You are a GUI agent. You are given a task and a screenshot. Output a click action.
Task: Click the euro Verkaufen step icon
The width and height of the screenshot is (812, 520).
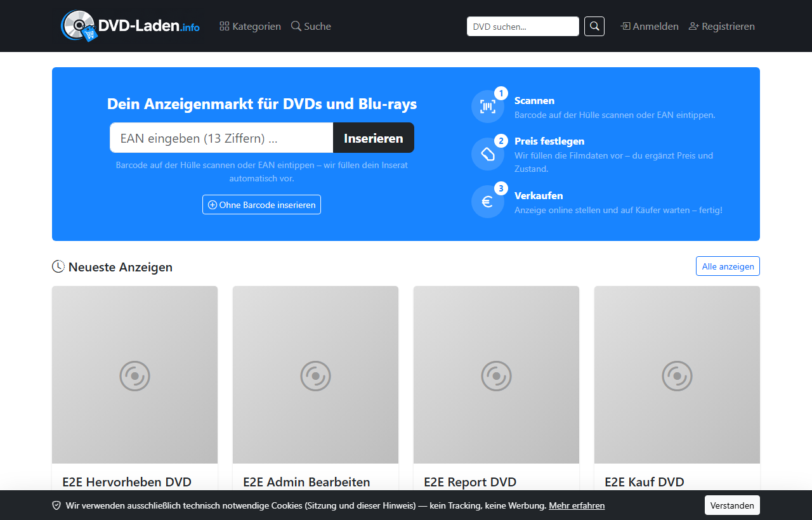point(487,202)
